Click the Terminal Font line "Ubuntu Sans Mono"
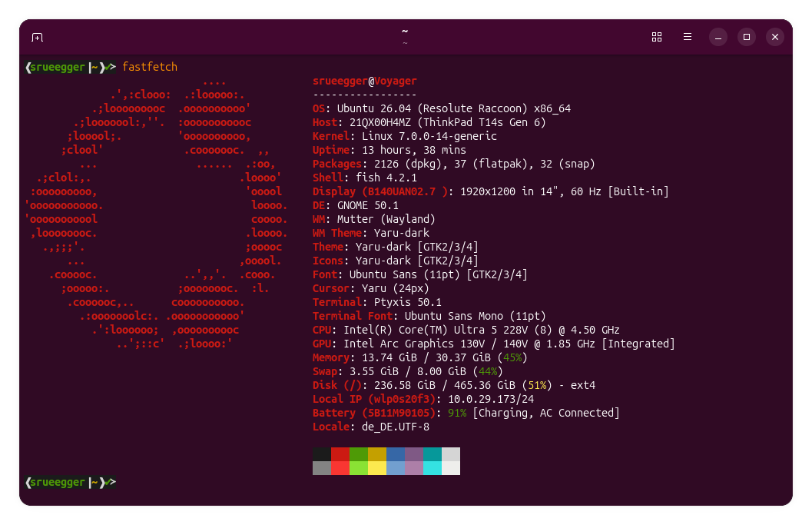The width and height of the screenshot is (812, 525). pyautogui.click(x=454, y=316)
